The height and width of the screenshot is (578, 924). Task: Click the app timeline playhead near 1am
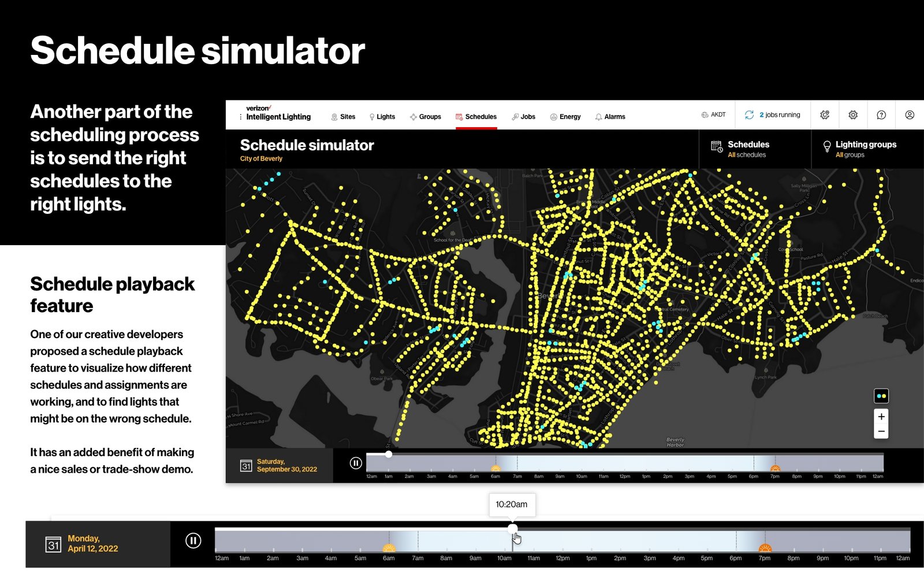389,454
